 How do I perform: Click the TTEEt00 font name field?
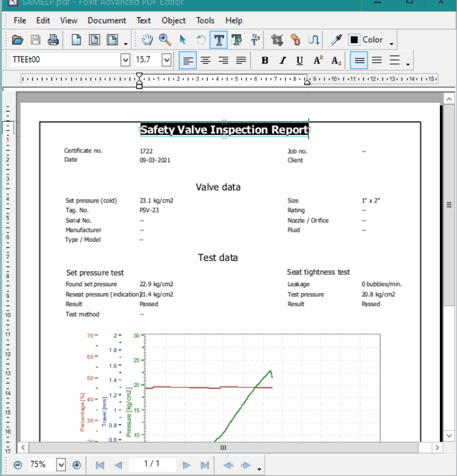click(x=65, y=60)
